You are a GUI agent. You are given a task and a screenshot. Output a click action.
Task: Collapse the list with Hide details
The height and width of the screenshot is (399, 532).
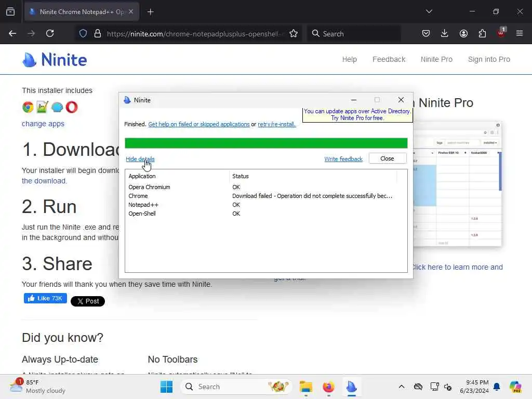point(140,159)
